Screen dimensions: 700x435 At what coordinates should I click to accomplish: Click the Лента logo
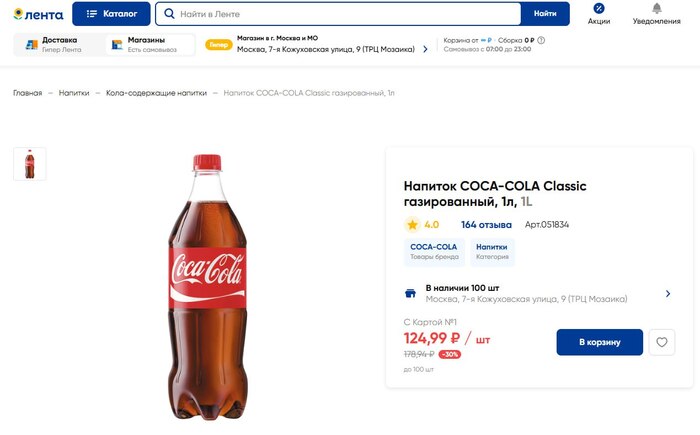36,14
